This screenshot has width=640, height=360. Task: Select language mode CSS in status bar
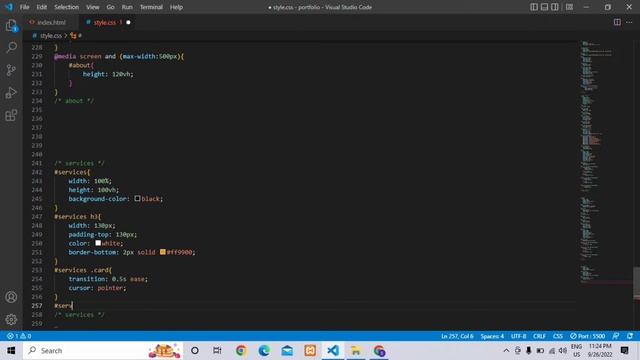click(558, 336)
